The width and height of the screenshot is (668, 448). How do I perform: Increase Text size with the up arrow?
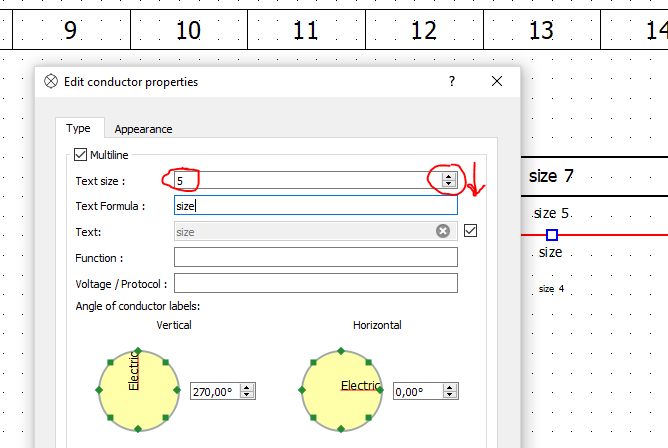(449, 176)
